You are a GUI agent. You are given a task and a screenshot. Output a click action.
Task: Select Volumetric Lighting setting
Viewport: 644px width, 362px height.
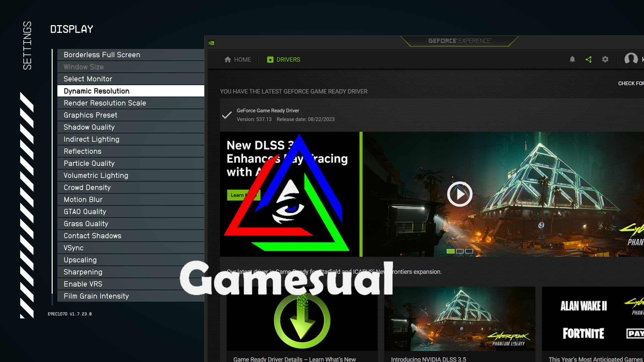[x=131, y=176]
